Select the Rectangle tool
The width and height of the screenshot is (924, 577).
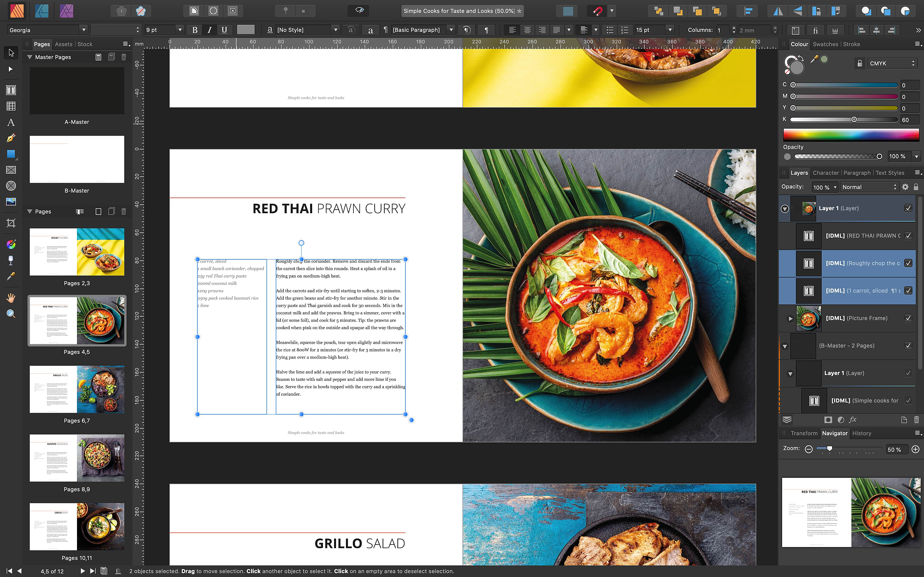[x=10, y=154]
